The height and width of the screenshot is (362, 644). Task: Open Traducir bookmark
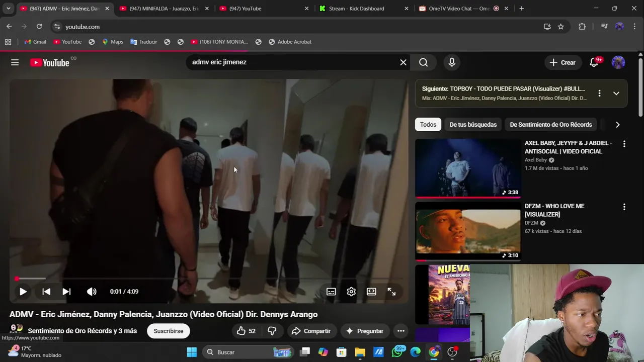144,42
